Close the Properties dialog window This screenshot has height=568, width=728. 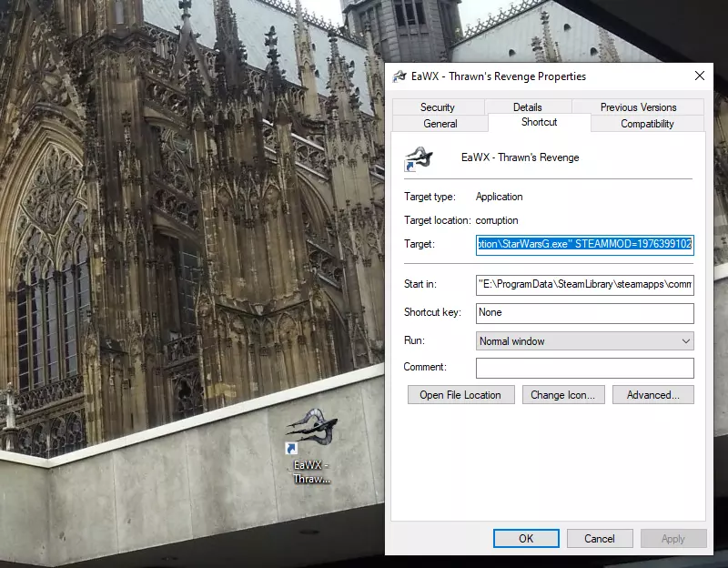699,76
